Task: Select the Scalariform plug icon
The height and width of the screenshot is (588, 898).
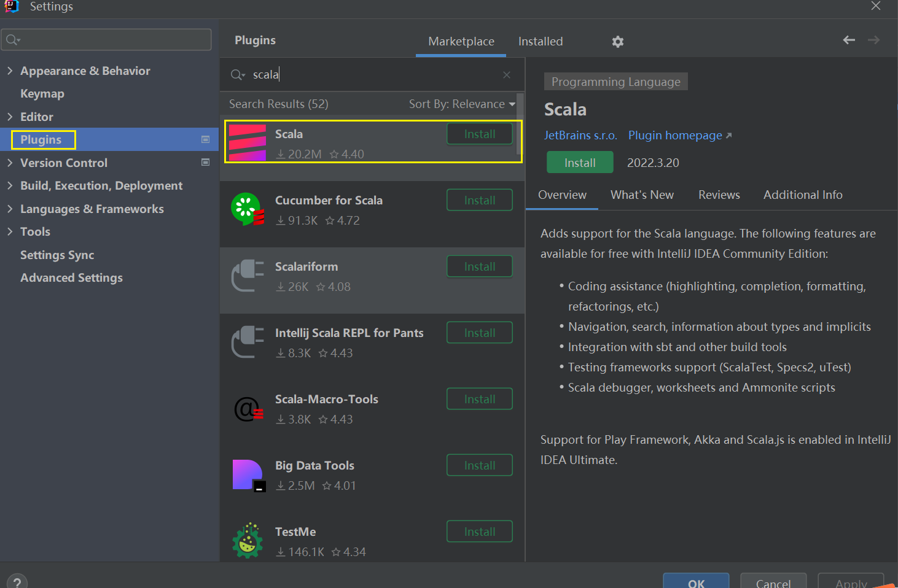Action: pyautogui.click(x=248, y=276)
